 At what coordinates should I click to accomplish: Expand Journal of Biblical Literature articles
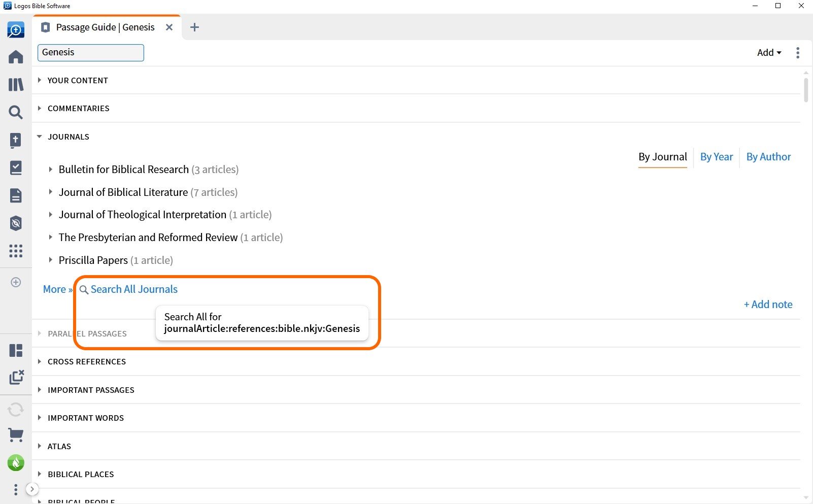click(x=50, y=192)
